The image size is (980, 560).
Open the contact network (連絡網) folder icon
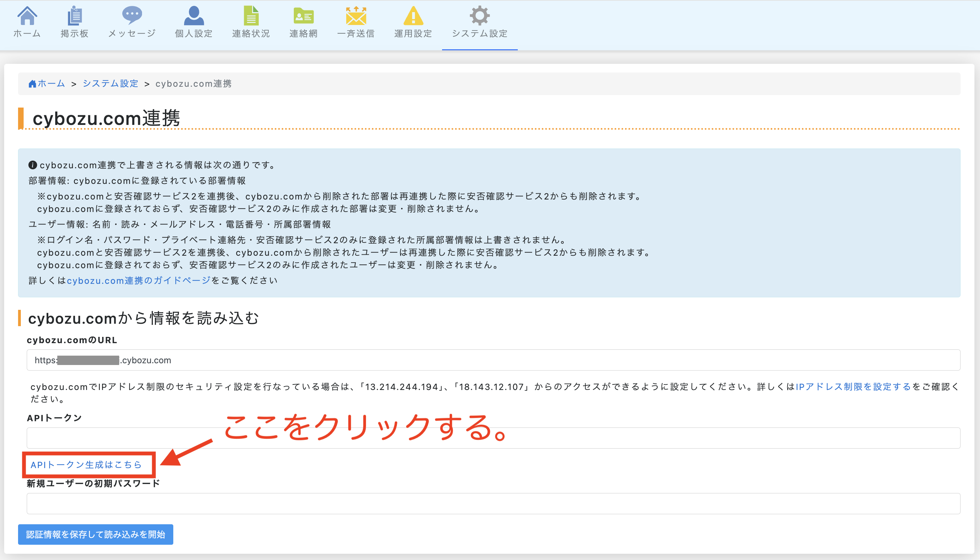pos(303,16)
